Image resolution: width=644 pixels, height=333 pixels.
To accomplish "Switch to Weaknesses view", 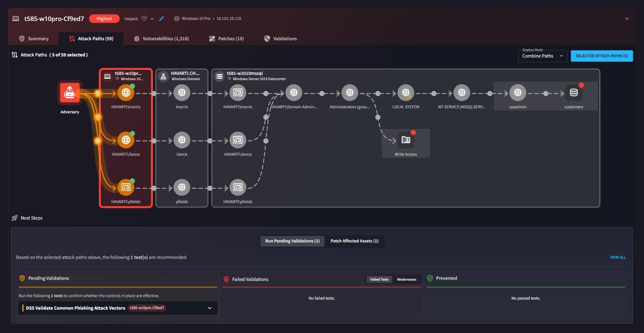I will click(x=406, y=279).
